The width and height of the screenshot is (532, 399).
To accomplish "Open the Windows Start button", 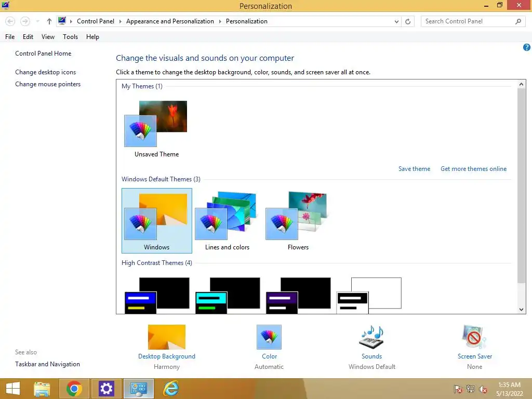I will click(x=13, y=389).
